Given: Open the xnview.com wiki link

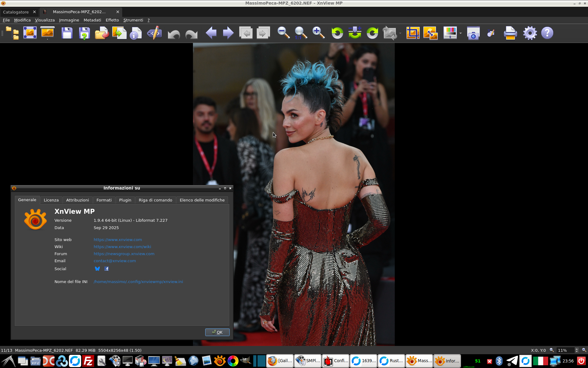Looking at the screenshot, I should [122, 247].
